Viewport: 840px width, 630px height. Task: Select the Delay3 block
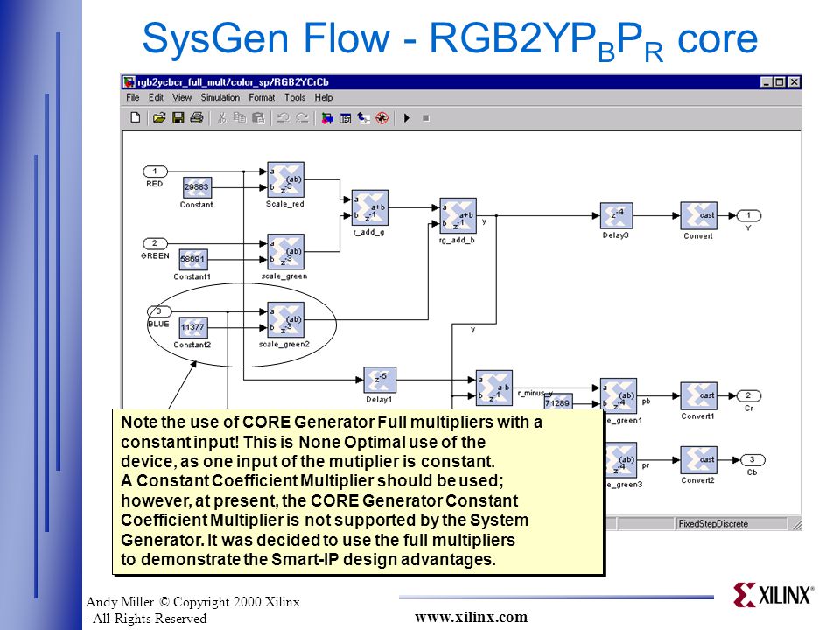pyautogui.click(x=616, y=216)
